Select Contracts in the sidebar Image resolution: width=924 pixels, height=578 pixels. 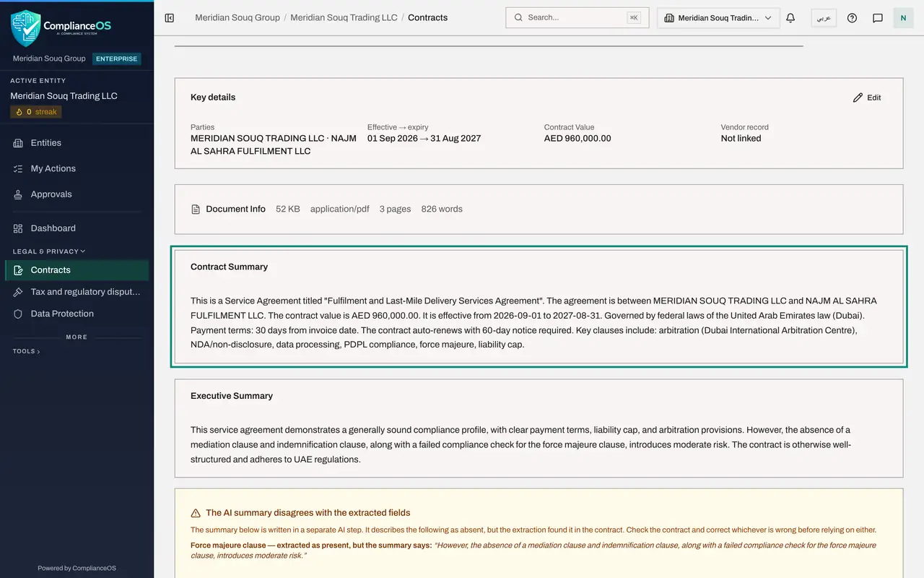point(77,270)
